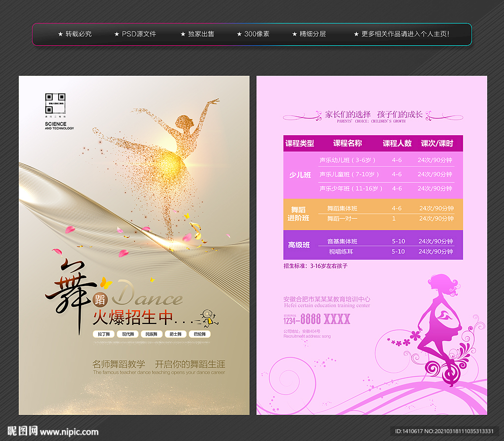Click the 声乐儿童班 (7-10岁) row name

click(x=349, y=174)
